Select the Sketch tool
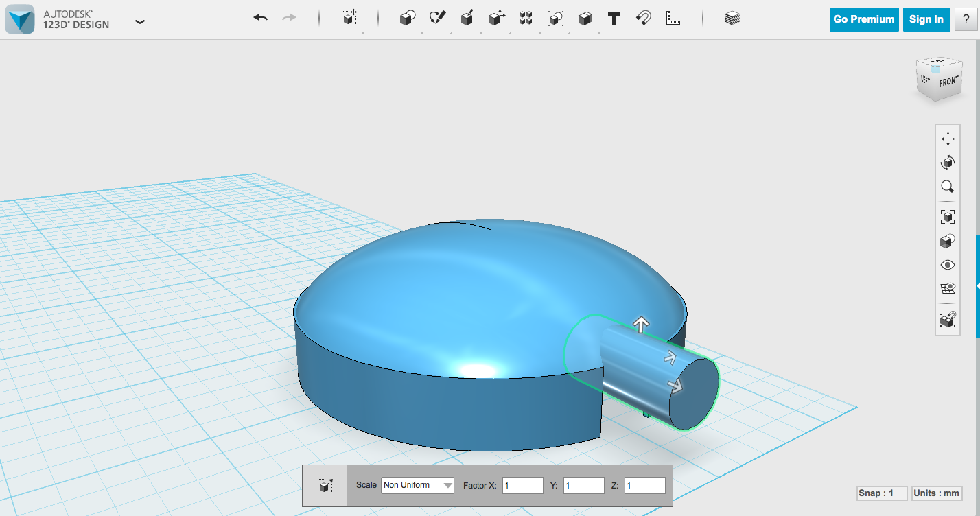Image resolution: width=980 pixels, height=516 pixels. pyautogui.click(x=438, y=19)
